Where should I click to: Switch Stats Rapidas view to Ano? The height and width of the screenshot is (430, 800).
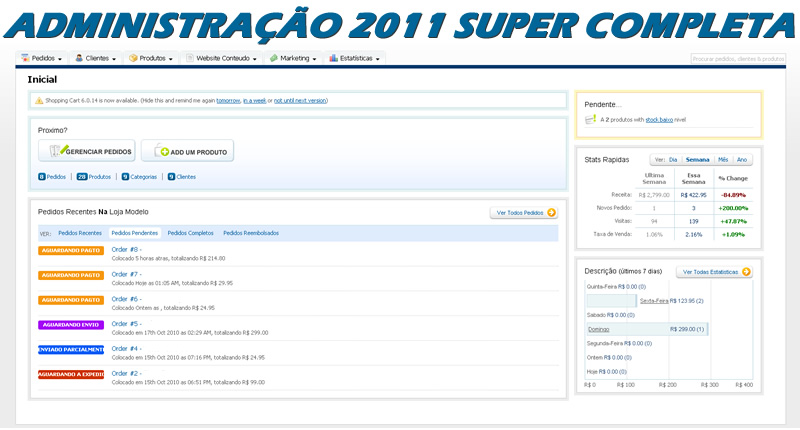(x=741, y=159)
